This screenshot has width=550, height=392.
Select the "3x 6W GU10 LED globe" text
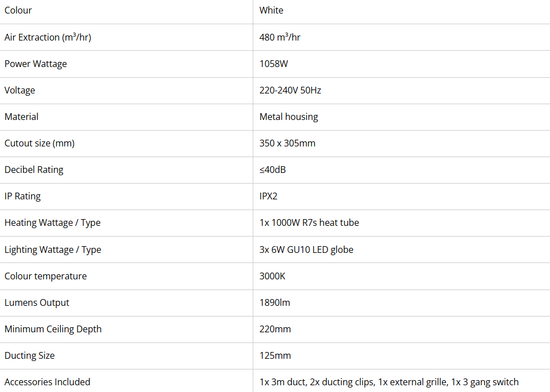pos(306,250)
